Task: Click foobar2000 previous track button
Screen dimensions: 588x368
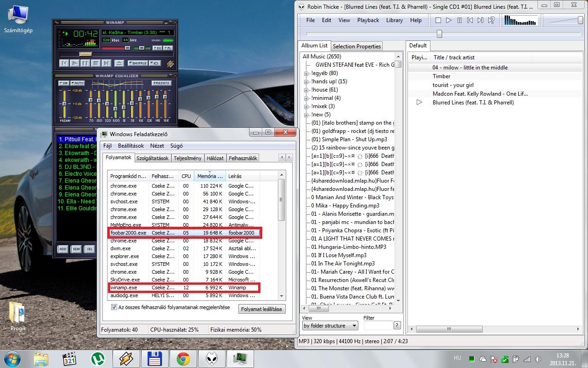Action: (470, 20)
